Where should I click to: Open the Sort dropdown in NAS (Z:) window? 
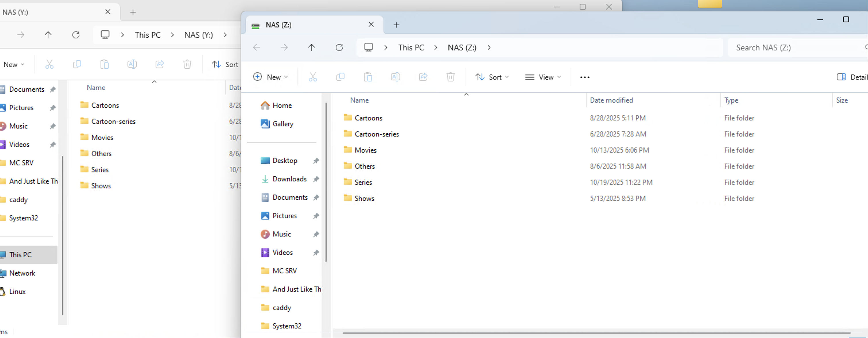tap(492, 77)
